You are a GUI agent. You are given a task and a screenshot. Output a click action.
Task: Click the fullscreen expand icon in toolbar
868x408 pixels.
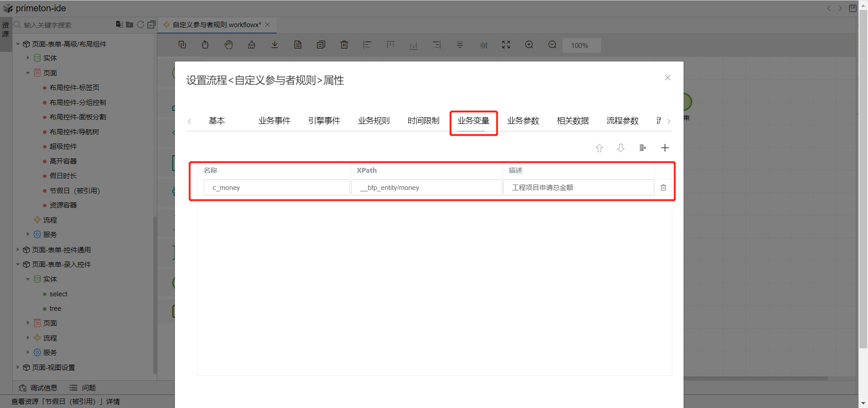click(506, 45)
